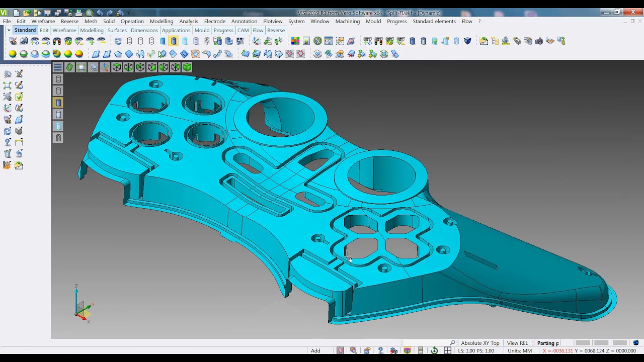Click the blue Redraw refresh icon
The width and height of the screenshot is (644, 362).
tap(118, 41)
